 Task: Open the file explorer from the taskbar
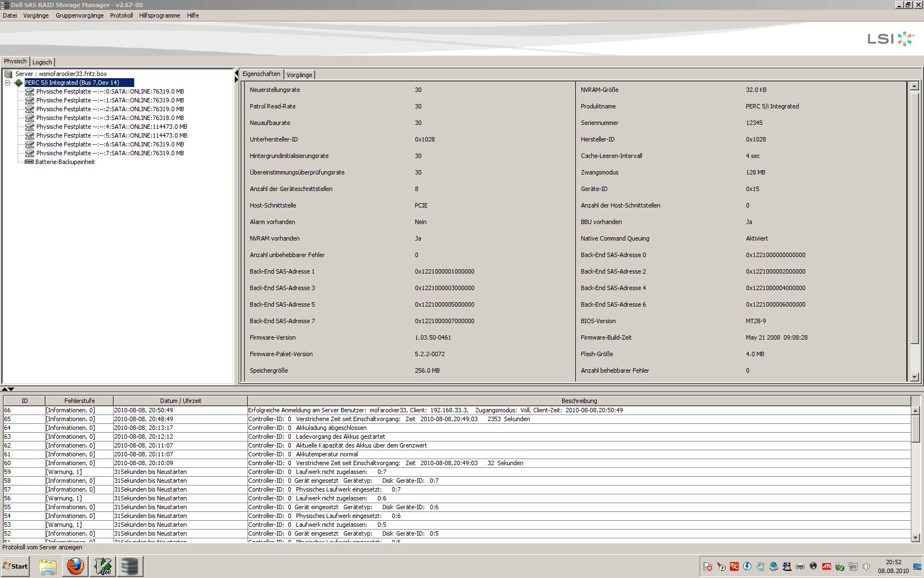pyautogui.click(x=48, y=566)
